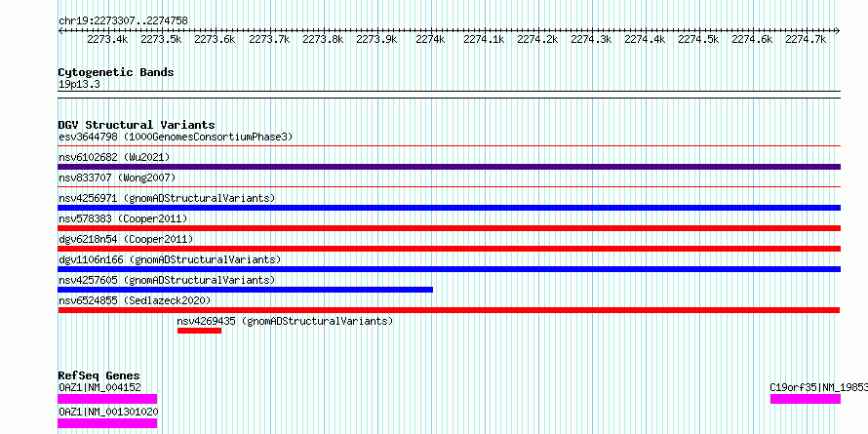This screenshot has height=434, width=868.
Task: Open the nsv833707 (Wong2007) variant label
Action: (x=117, y=178)
